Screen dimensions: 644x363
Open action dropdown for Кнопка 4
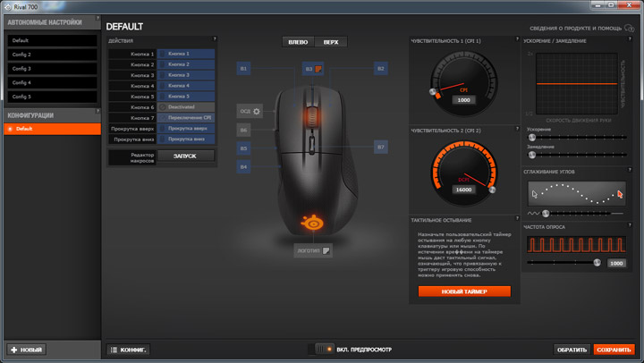tap(186, 86)
